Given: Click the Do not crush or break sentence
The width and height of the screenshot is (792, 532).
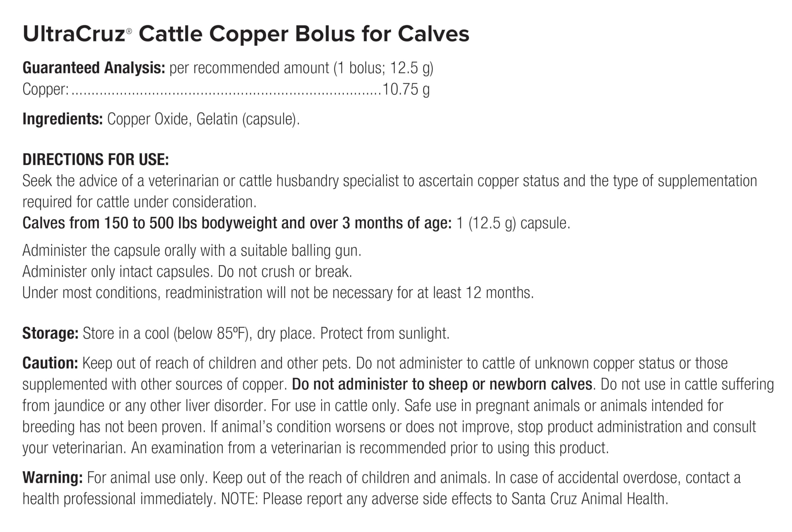Looking at the screenshot, I should click(x=285, y=272).
